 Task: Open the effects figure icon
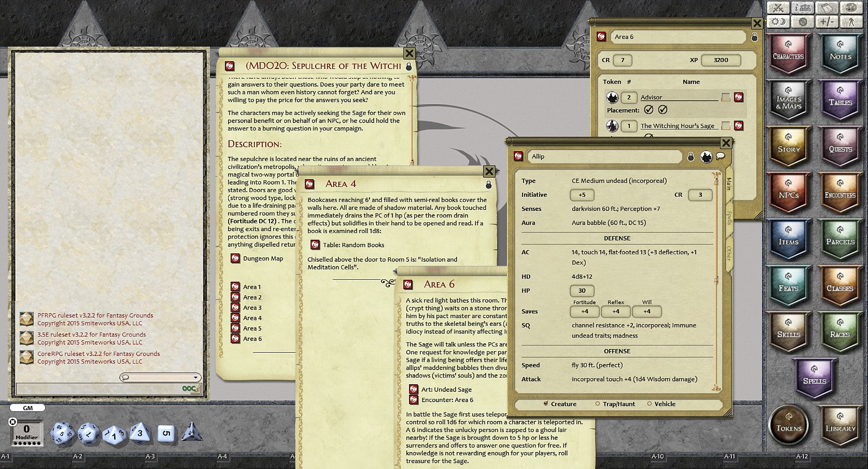pos(851,22)
